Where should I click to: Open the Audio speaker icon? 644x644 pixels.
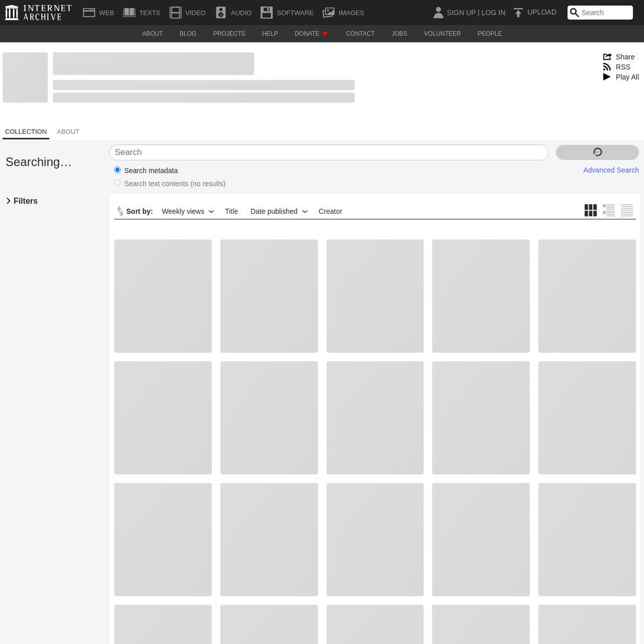[x=221, y=12]
